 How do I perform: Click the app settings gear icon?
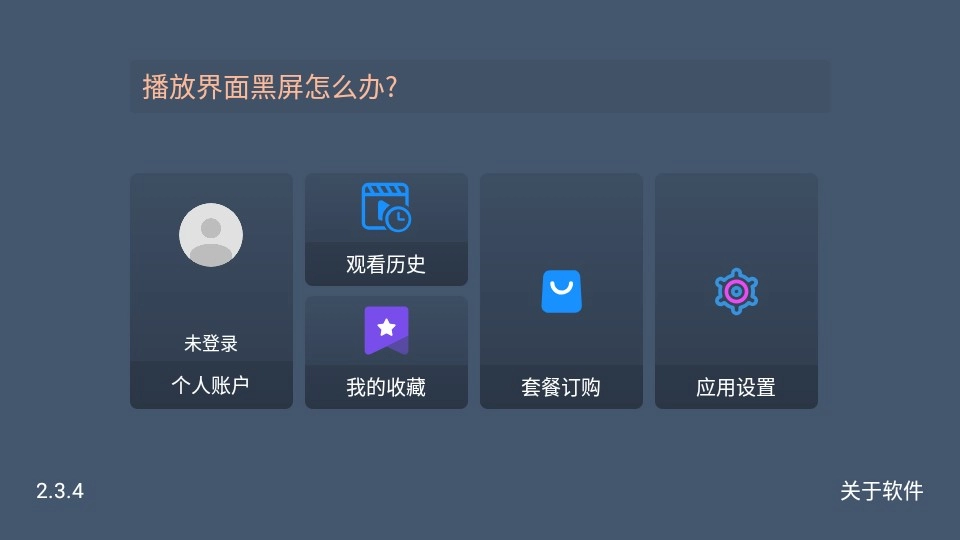click(x=737, y=291)
